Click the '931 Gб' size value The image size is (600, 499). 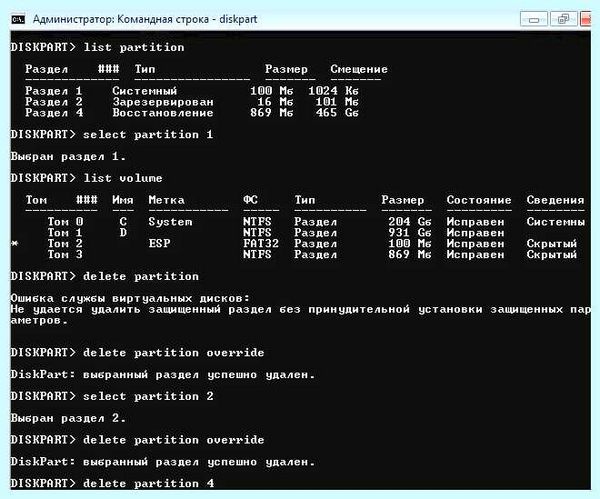(410, 233)
